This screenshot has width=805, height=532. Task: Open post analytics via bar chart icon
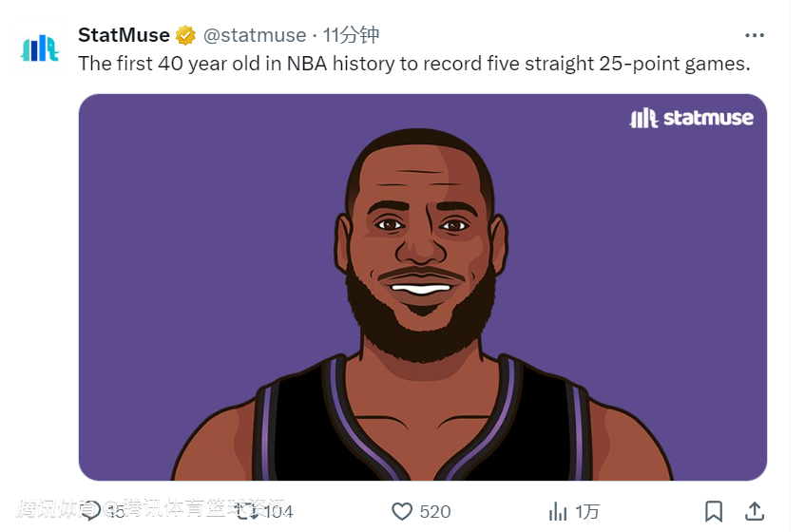pyautogui.click(x=559, y=511)
